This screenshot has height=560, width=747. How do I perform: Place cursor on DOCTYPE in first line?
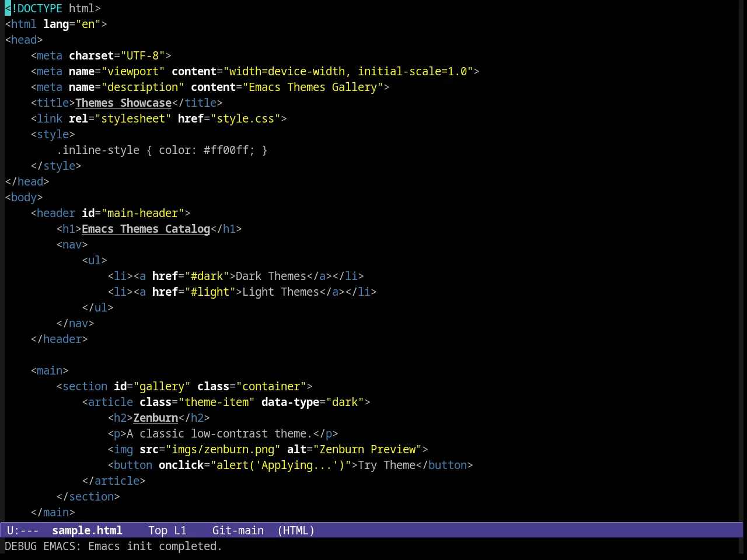point(40,8)
